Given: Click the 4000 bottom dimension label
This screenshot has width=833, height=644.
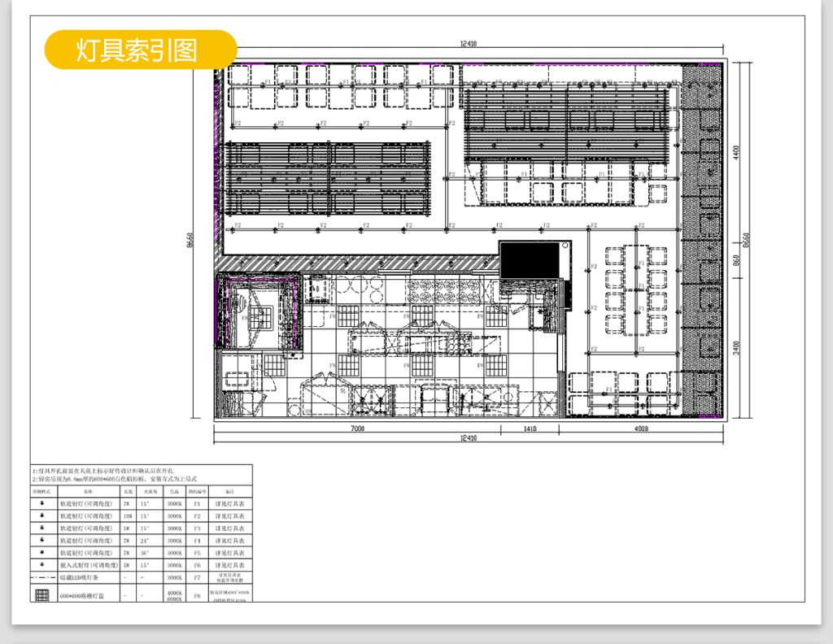Looking at the screenshot, I should click(x=641, y=428).
